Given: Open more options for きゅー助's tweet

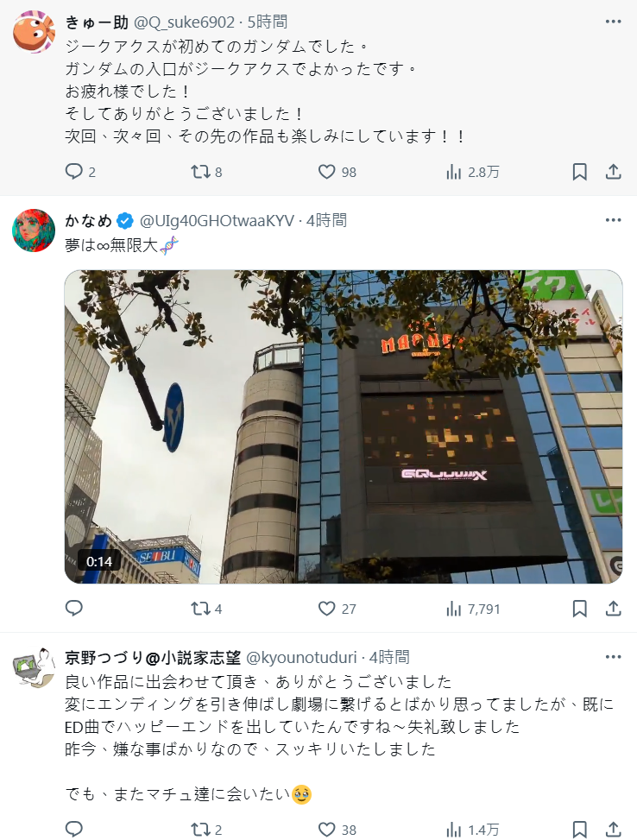Looking at the screenshot, I should click(613, 22).
